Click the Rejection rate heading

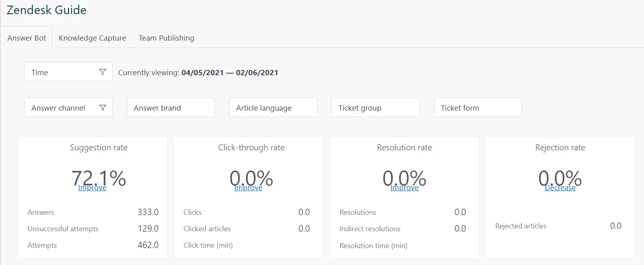pos(560,148)
